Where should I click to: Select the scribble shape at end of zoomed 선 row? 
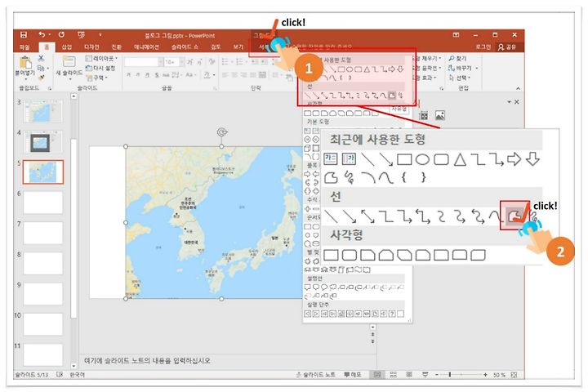click(535, 216)
